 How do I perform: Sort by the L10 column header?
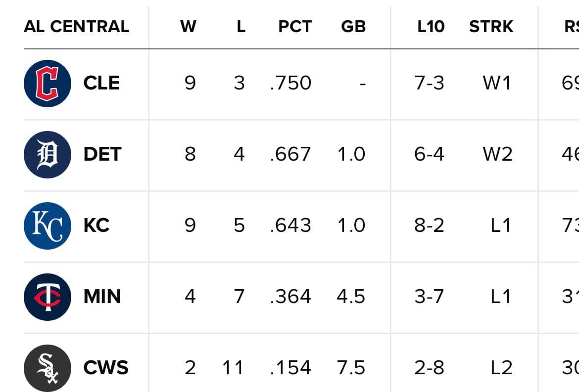431,26
